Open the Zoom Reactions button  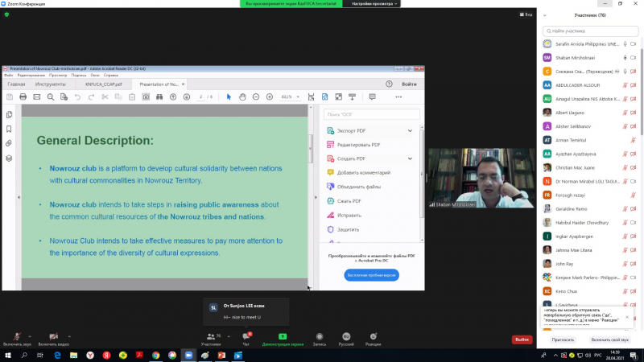[x=373, y=337]
